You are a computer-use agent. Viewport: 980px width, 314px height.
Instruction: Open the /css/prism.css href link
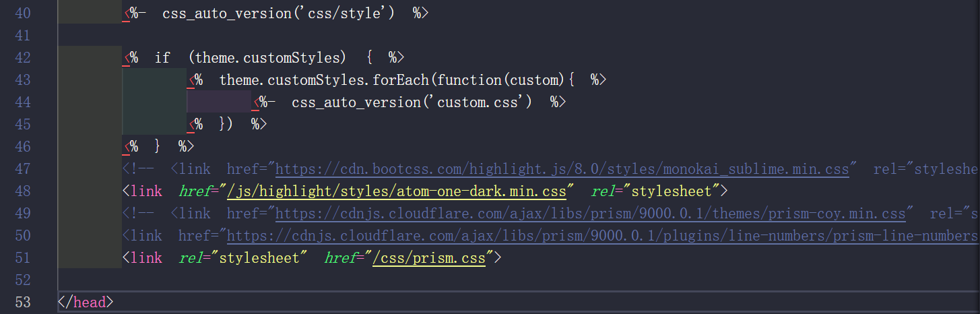(x=429, y=258)
